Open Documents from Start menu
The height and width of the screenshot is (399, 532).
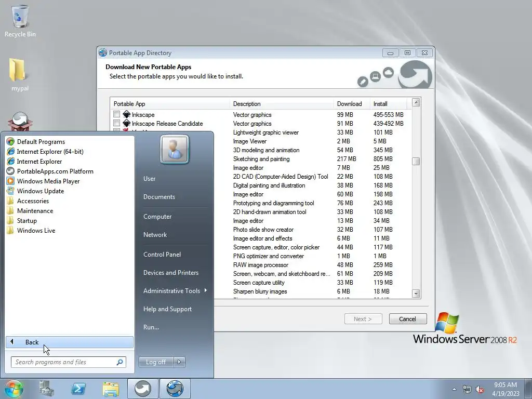pyautogui.click(x=159, y=197)
